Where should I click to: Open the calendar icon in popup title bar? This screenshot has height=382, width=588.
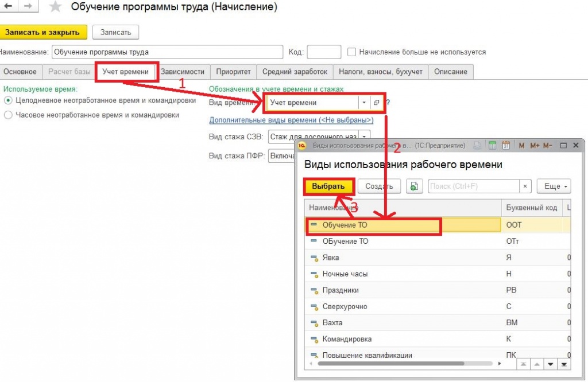tap(506, 145)
